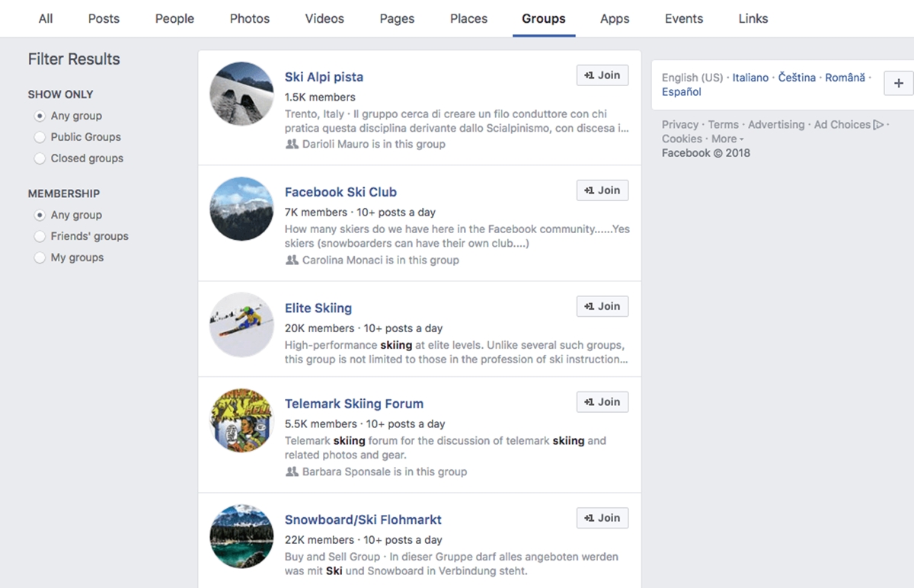
Task: Join the Elite Skiing group
Action: pyautogui.click(x=602, y=306)
